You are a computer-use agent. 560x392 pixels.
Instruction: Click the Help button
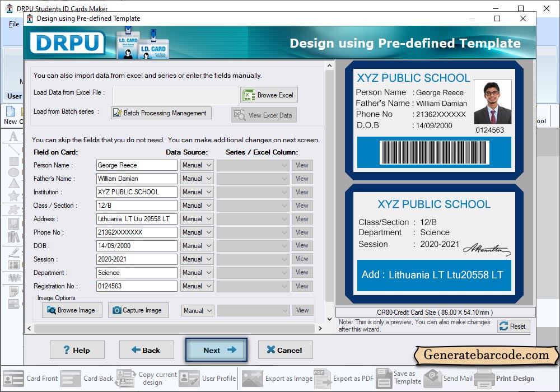pos(77,350)
